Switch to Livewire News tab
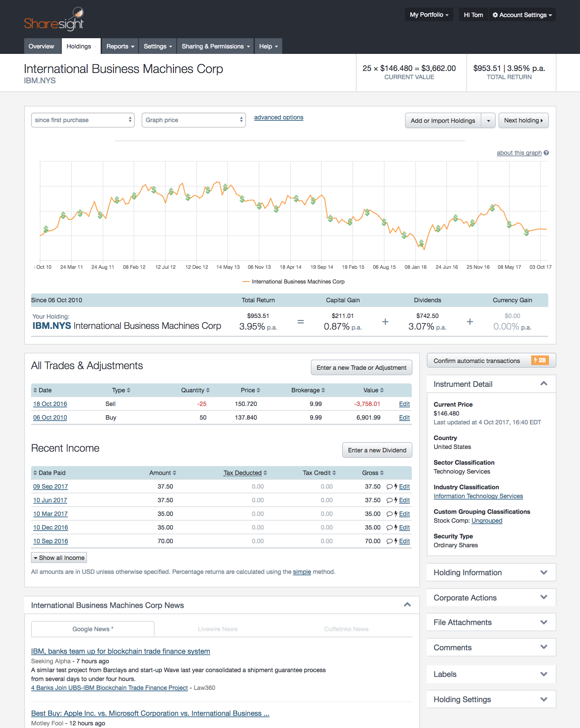 point(218,629)
